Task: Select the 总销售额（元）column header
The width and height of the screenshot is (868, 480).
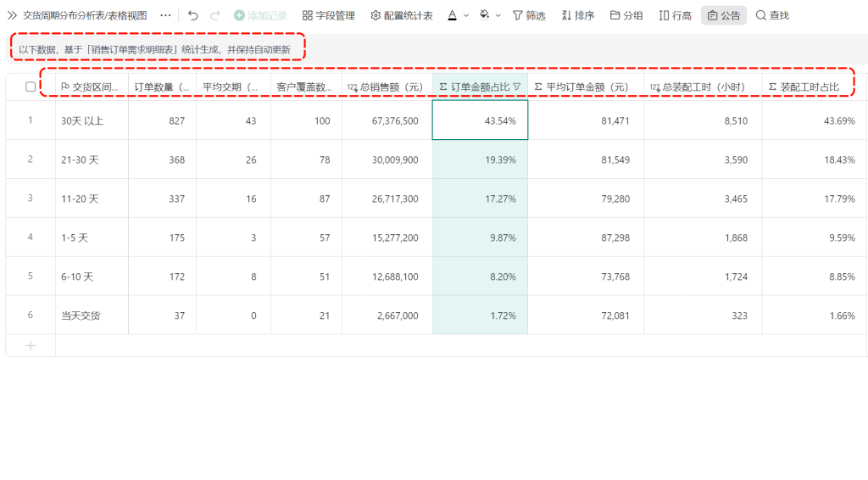Action: coord(387,87)
